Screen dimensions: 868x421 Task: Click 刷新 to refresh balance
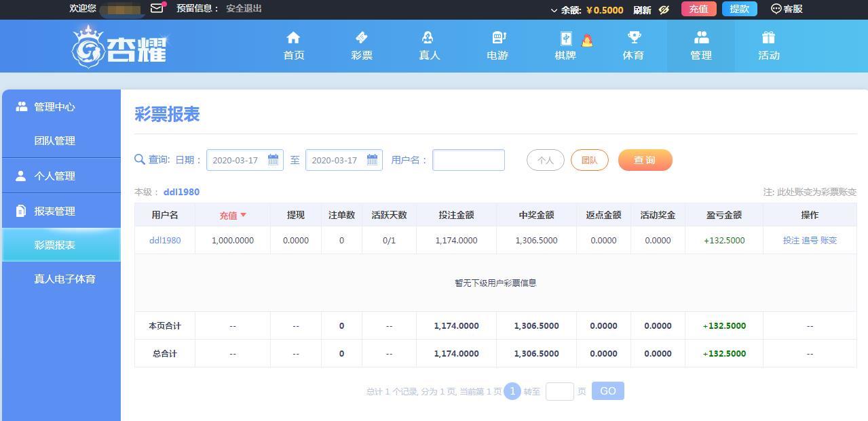click(642, 9)
